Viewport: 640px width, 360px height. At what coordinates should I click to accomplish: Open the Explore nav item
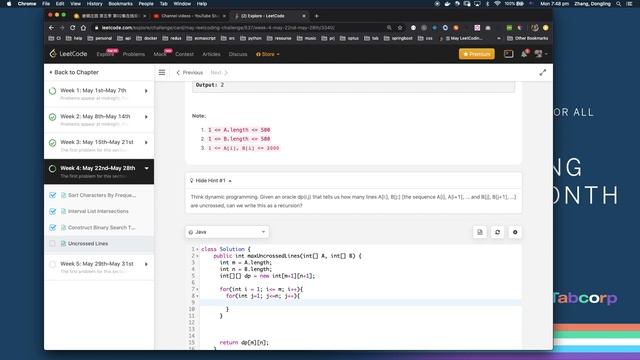(x=105, y=54)
